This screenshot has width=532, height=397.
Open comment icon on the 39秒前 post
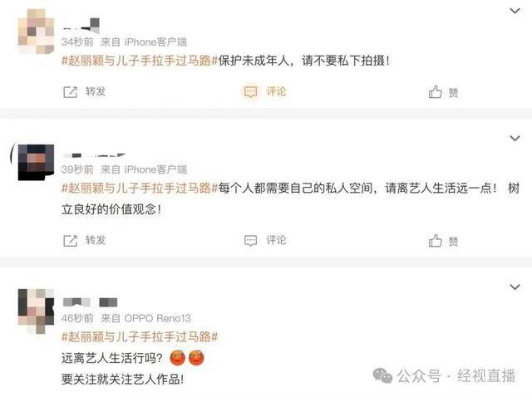[x=251, y=240]
